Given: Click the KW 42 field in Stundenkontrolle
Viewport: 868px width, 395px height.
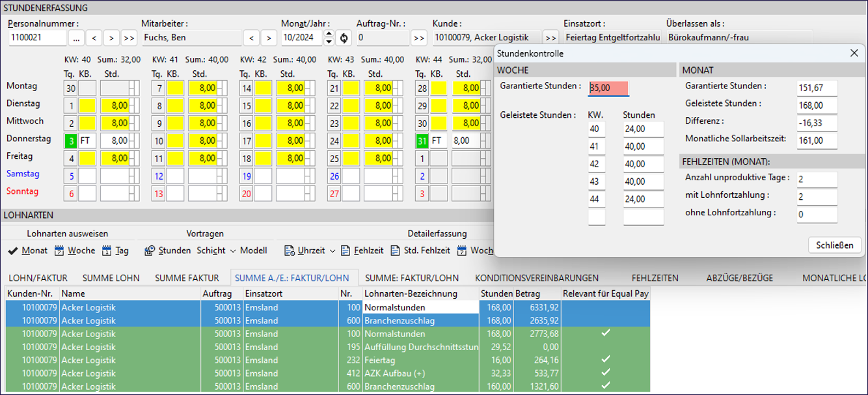Looking at the screenshot, I should [x=597, y=164].
